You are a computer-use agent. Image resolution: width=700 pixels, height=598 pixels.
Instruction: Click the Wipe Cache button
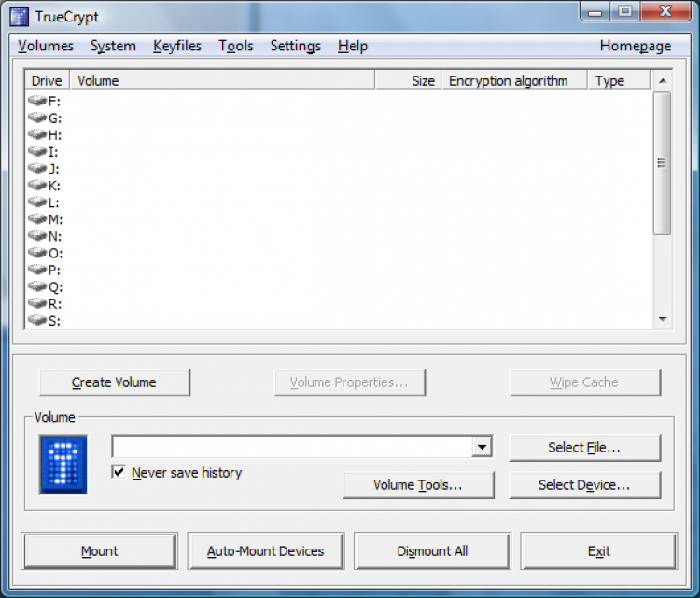[x=585, y=382]
